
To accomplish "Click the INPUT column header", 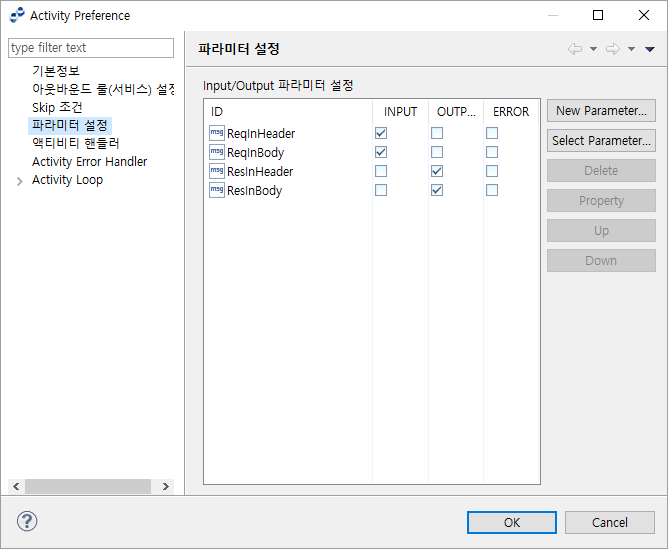I will coord(400,112).
